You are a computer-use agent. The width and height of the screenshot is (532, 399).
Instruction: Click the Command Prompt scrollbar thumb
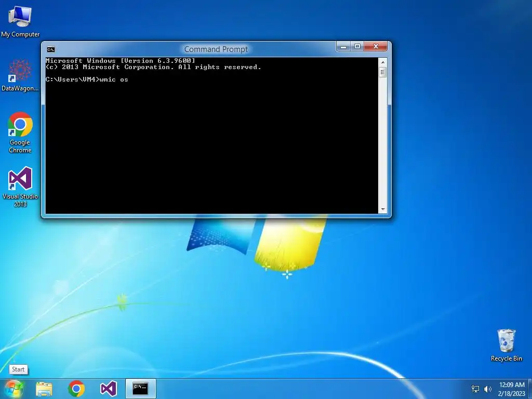pos(383,72)
